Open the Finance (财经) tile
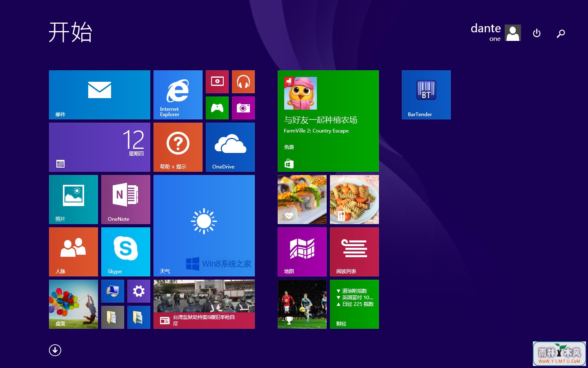 tap(354, 304)
